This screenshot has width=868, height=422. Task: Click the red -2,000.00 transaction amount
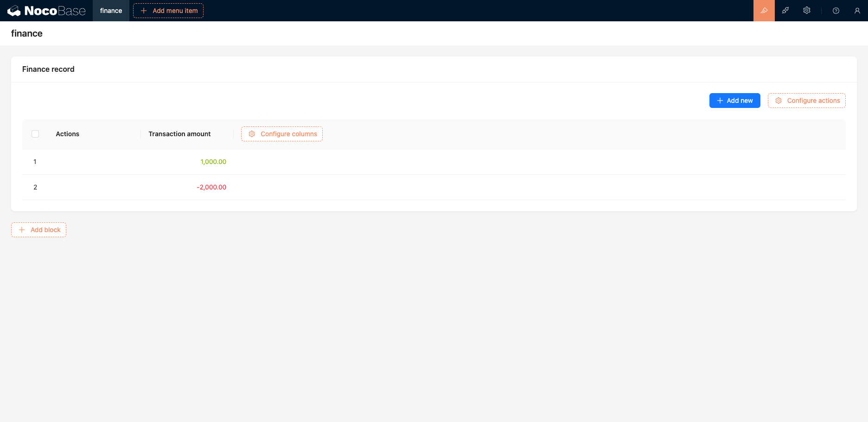pyautogui.click(x=211, y=187)
